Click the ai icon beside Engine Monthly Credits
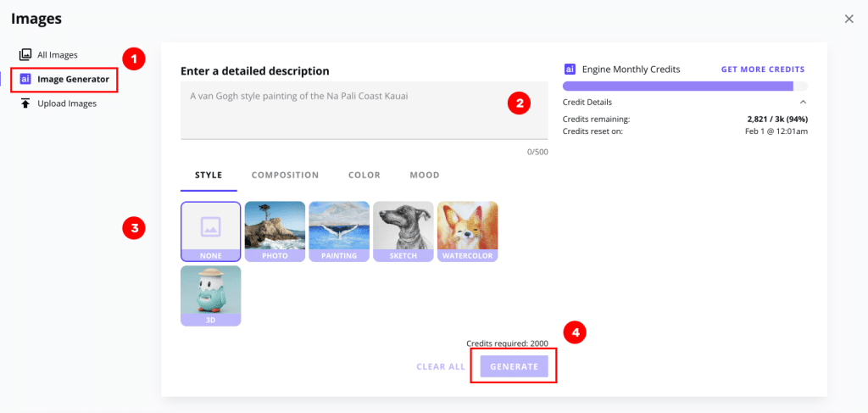Viewport: 868px width, 413px height. point(570,70)
